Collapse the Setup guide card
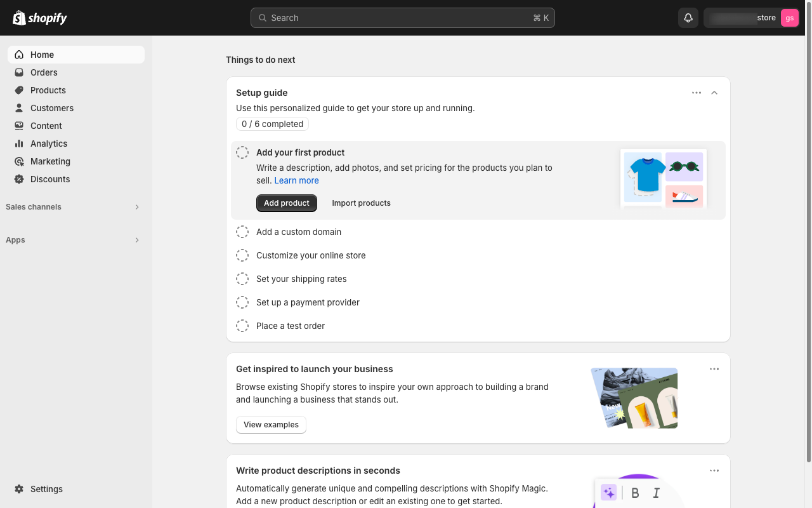Viewport: 812px width, 508px height. pos(714,93)
